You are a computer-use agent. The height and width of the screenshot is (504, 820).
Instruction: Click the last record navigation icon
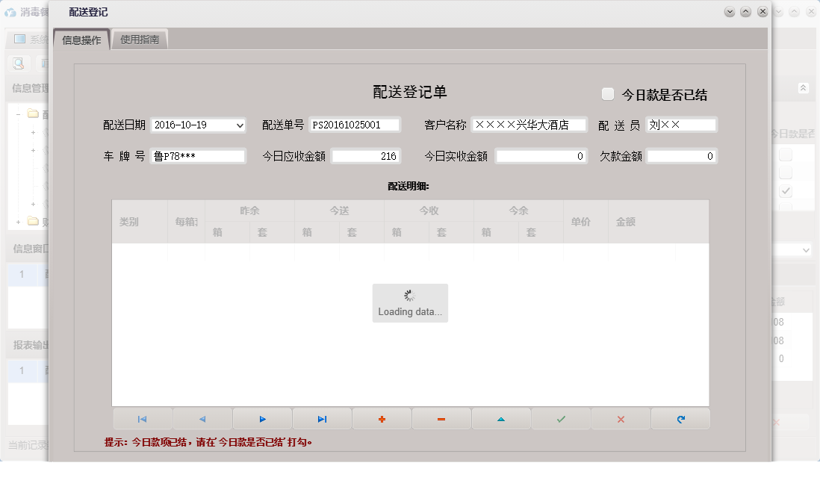pos(322,418)
